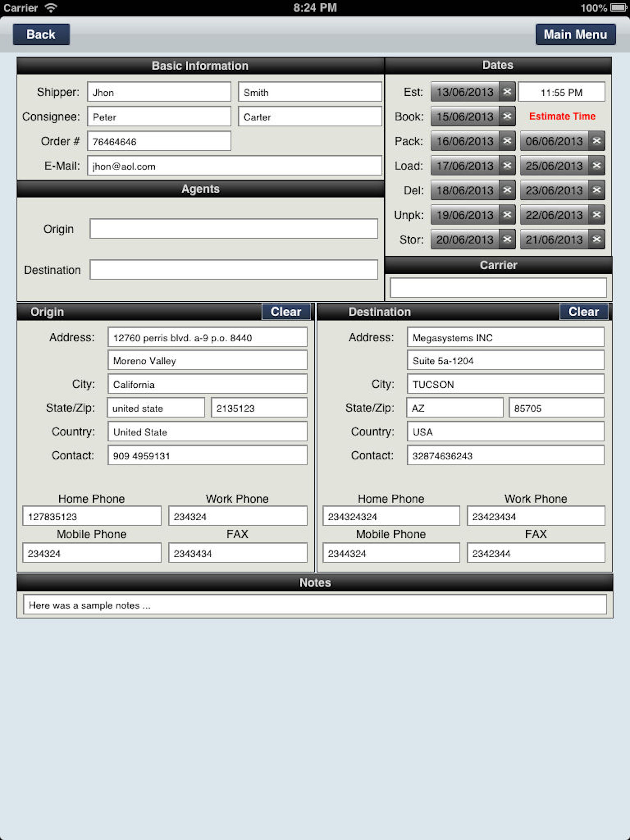Edit Destination Mobile Phone 2344324

[391, 553]
